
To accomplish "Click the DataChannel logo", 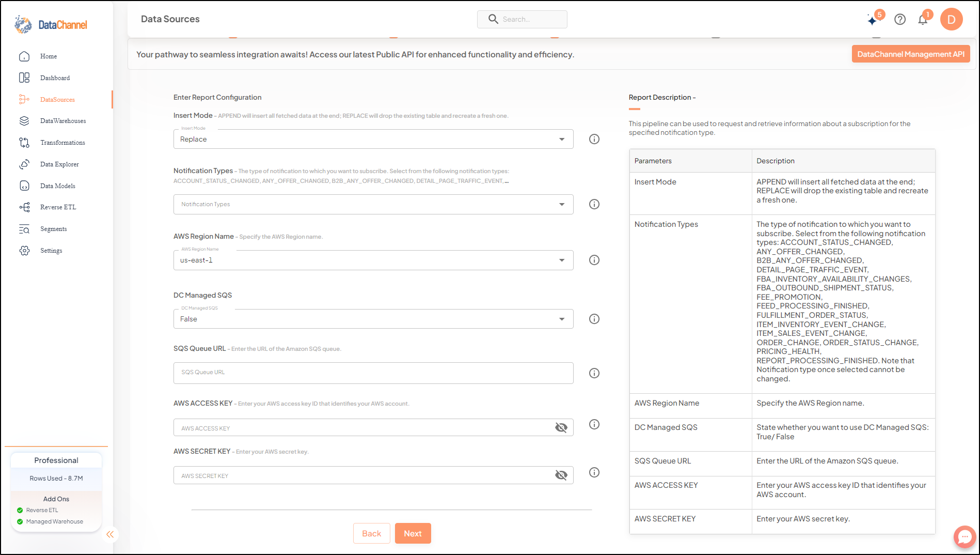I will [51, 24].
